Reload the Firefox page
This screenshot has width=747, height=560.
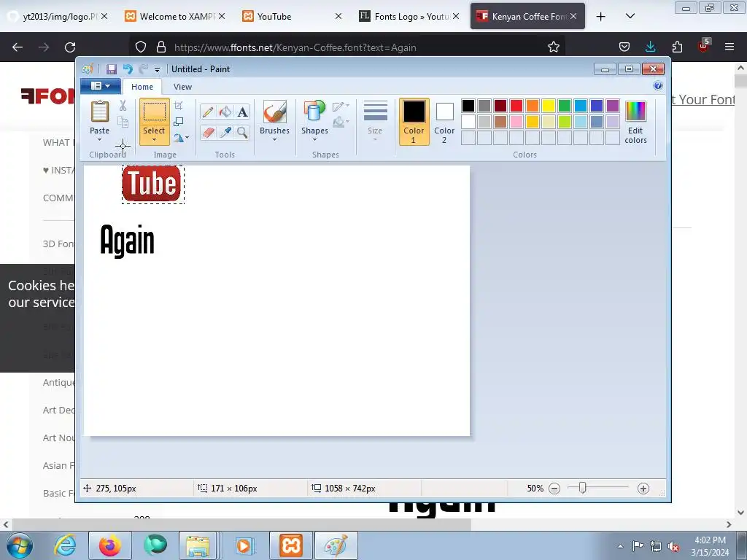pos(70,47)
